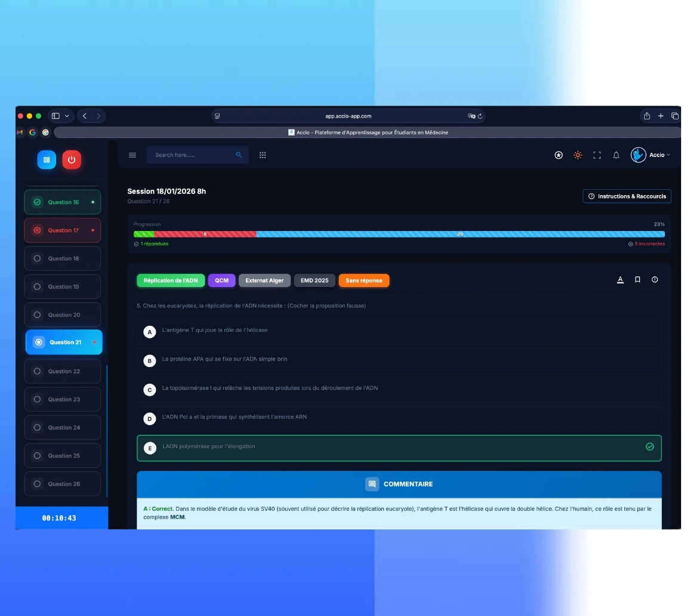Go to Question 22 in sidebar

coord(63,371)
